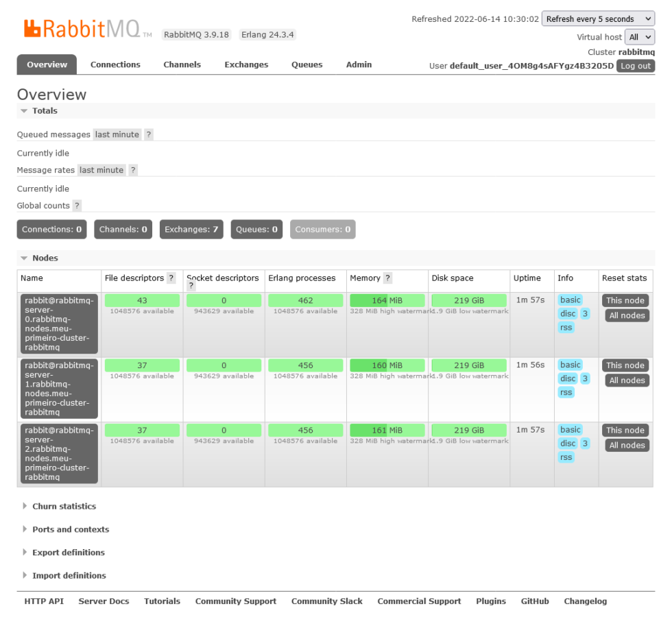Reset stats for This node on server-0
The height and width of the screenshot is (619, 672).
coord(625,300)
